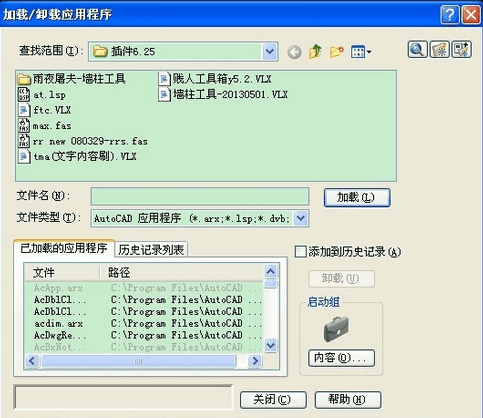Select the at.lsp file icon
The width and height of the screenshot is (483, 418).
[x=24, y=95]
